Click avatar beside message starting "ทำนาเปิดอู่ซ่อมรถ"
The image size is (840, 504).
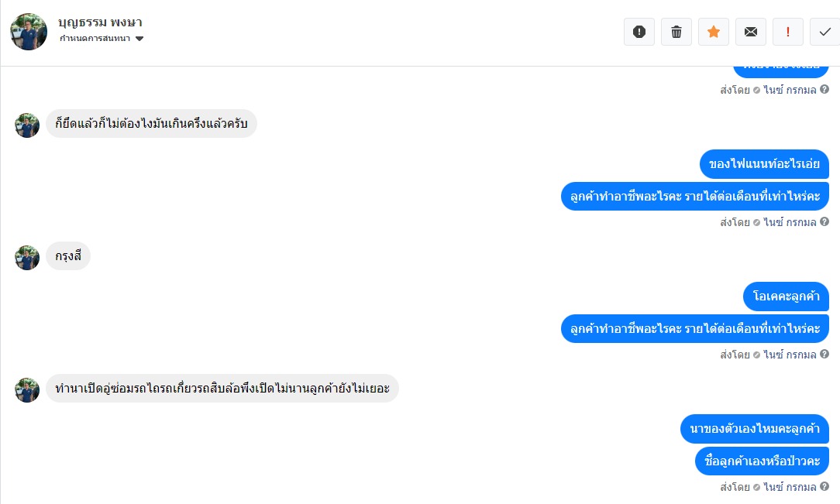click(x=27, y=390)
